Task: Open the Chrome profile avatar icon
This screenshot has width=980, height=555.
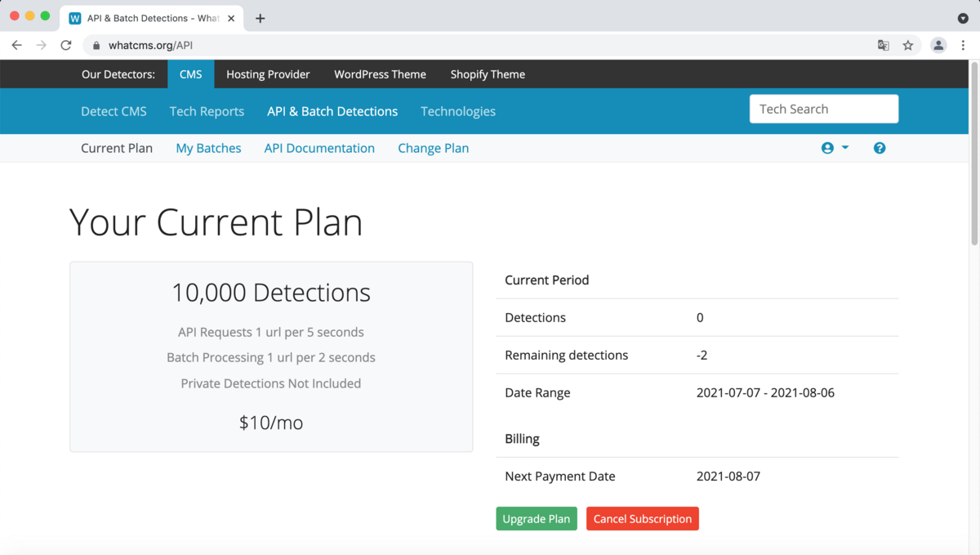Action: pyautogui.click(x=938, y=46)
